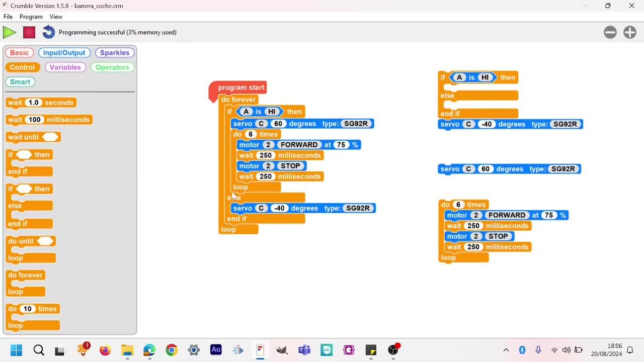The width and height of the screenshot is (644, 362).
Task: Change output C on the detached 60-degree servo block
Action: click(x=468, y=169)
